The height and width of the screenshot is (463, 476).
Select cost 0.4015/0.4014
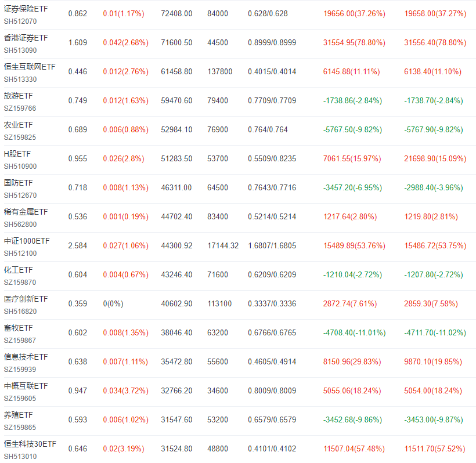pyautogui.click(x=272, y=71)
